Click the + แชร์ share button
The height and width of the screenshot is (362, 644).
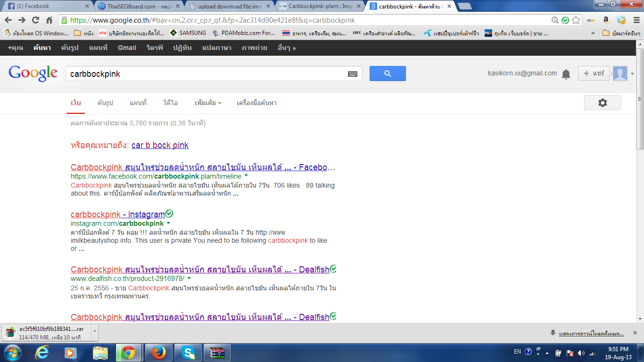(x=594, y=74)
